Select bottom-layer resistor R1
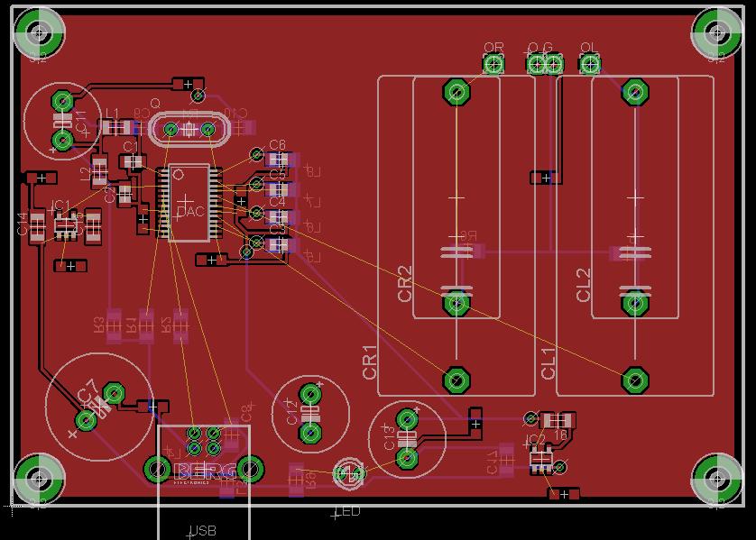This screenshot has width=756, height=540. (146, 326)
